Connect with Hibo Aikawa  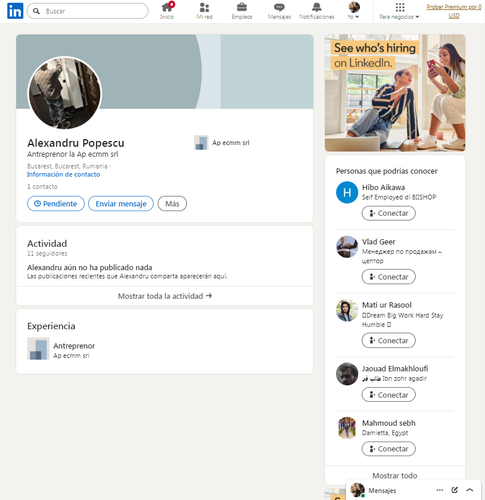click(x=389, y=213)
